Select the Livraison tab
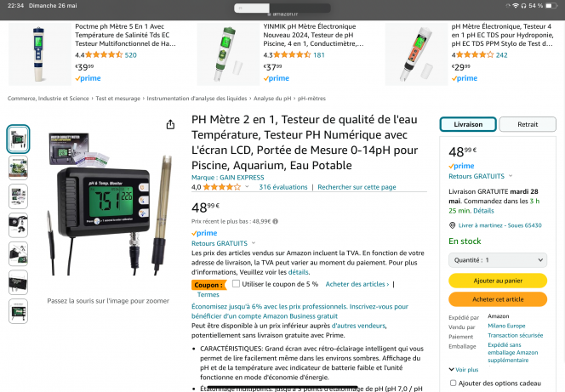565x392 pixels. (468, 124)
